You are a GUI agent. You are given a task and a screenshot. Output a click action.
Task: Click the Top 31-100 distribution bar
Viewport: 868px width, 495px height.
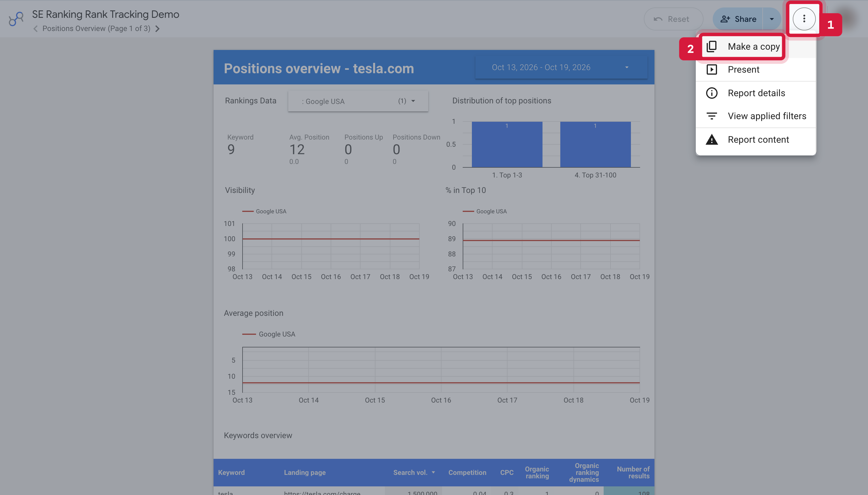[x=595, y=144]
